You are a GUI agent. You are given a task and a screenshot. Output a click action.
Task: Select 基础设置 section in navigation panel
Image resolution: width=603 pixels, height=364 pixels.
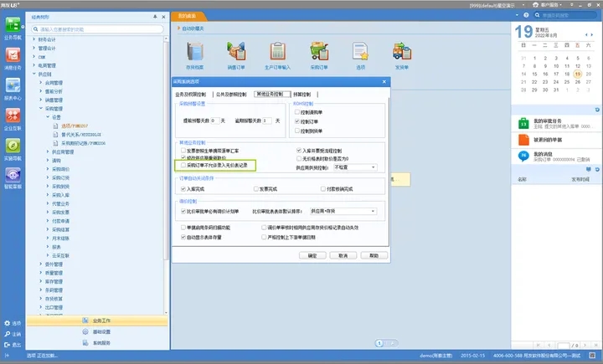[x=97, y=331]
